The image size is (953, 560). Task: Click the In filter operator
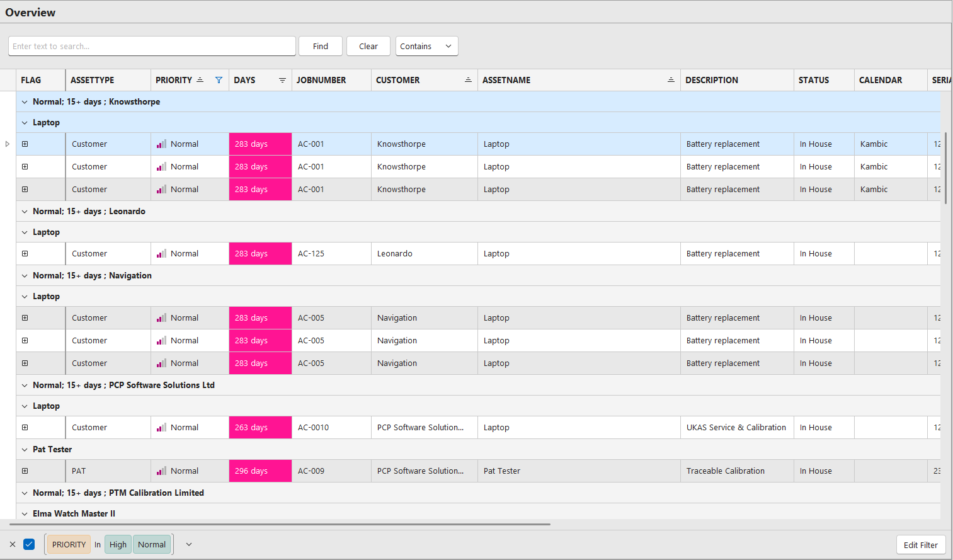pyautogui.click(x=98, y=545)
